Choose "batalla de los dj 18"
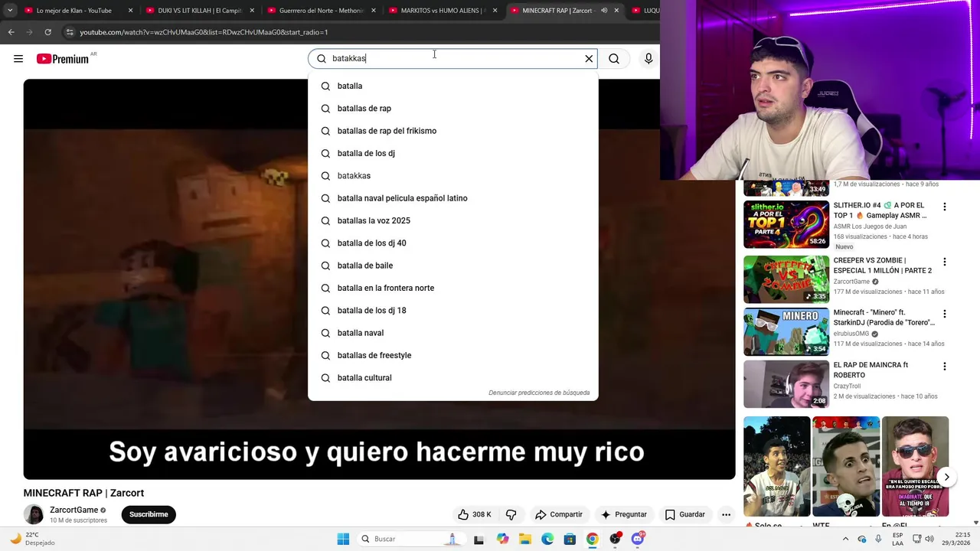Screen dimensions: 980x551 pos(452,311)
